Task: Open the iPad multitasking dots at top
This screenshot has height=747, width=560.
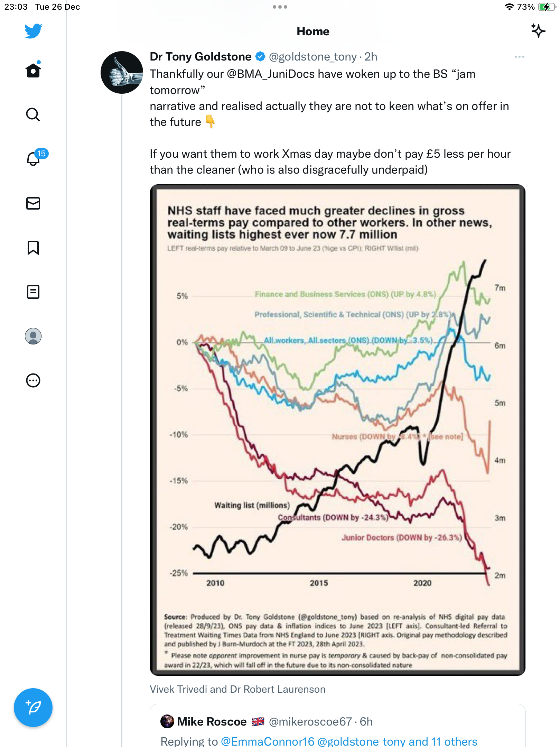Action: (280, 7)
